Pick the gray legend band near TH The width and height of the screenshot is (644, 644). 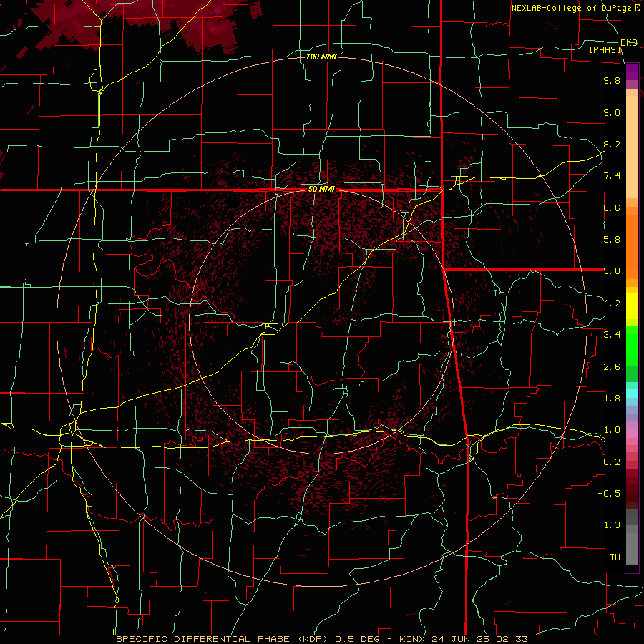pyautogui.click(x=632, y=549)
